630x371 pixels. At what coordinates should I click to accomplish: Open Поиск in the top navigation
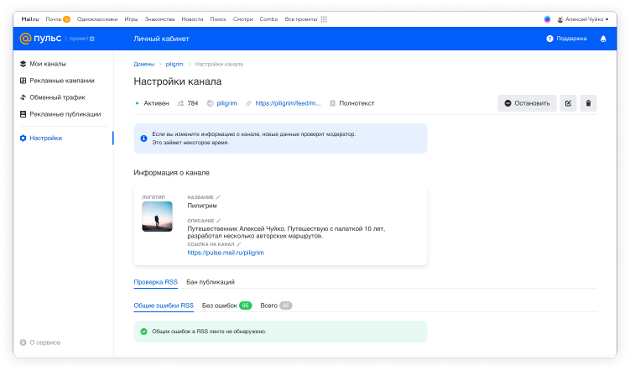218,19
